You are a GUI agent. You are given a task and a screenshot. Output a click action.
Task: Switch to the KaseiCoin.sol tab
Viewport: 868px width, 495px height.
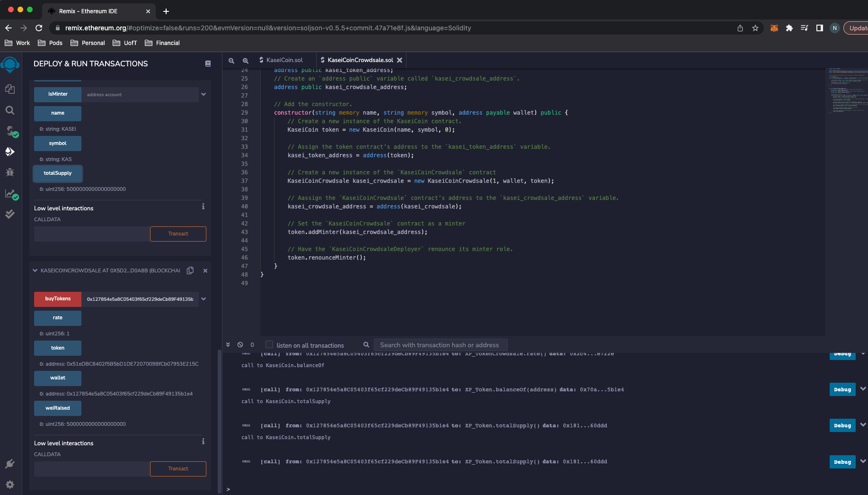tap(281, 60)
